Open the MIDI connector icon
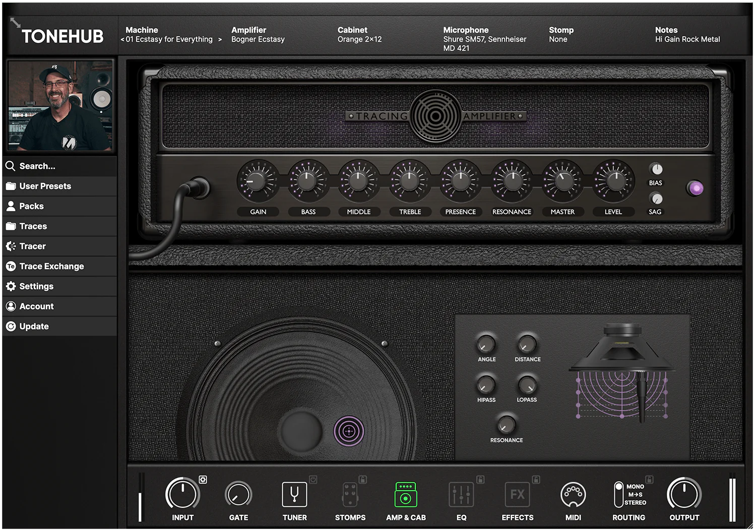 click(x=573, y=495)
